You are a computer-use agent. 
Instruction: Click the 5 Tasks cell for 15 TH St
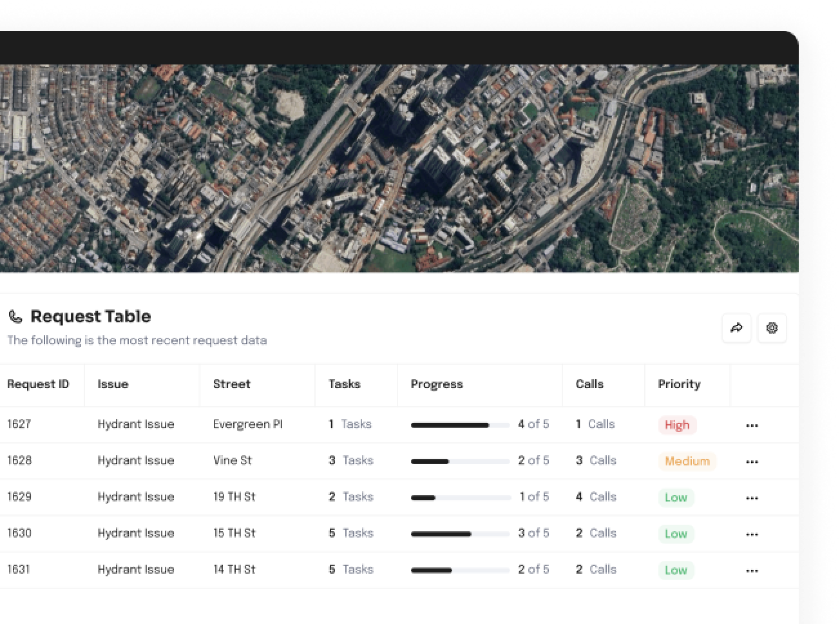tap(351, 533)
